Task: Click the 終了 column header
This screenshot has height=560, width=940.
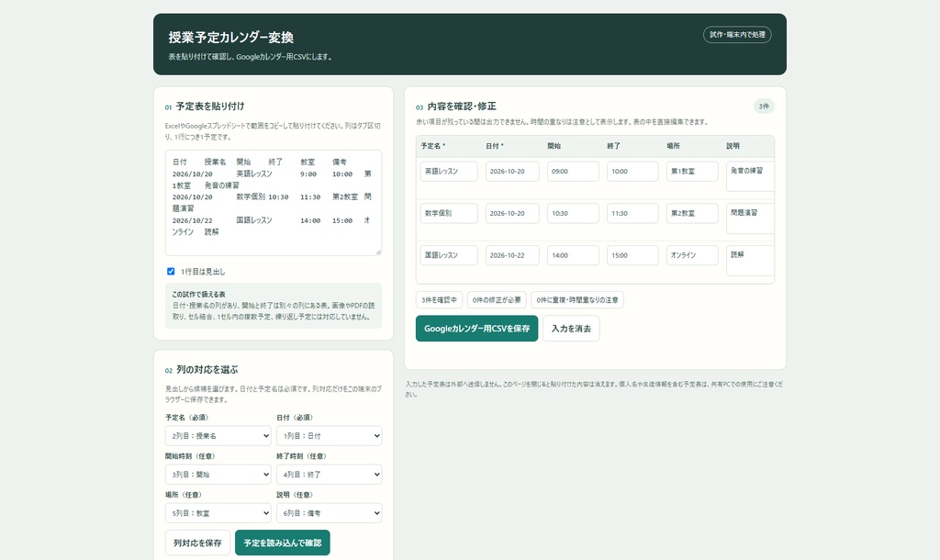Action: 613,146
